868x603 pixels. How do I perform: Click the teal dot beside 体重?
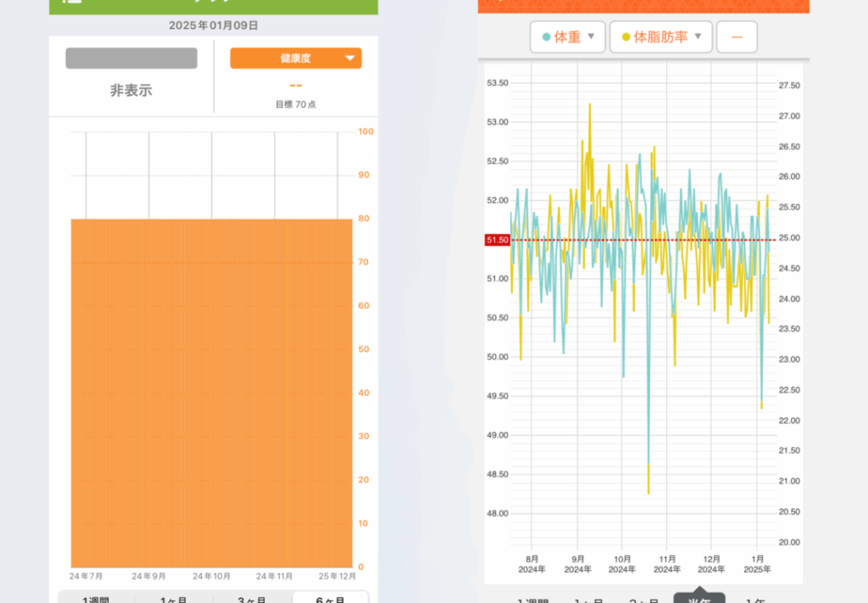pos(546,37)
